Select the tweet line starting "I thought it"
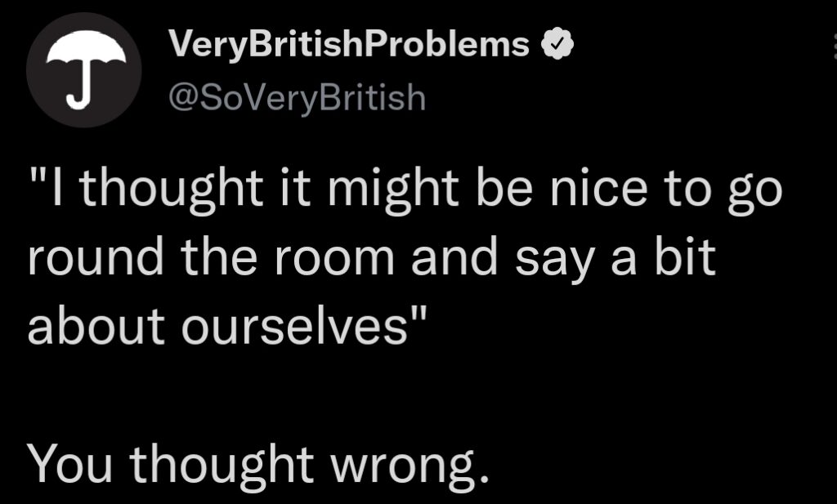The width and height of the screenshot is (837, 504). [405, 189]
